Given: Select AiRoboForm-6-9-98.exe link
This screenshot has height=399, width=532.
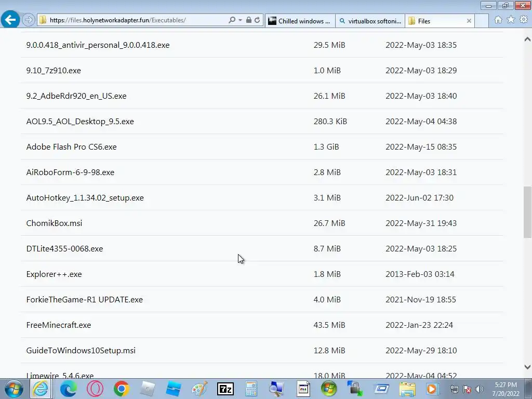Looking at the screenshot, I should 70,172.
